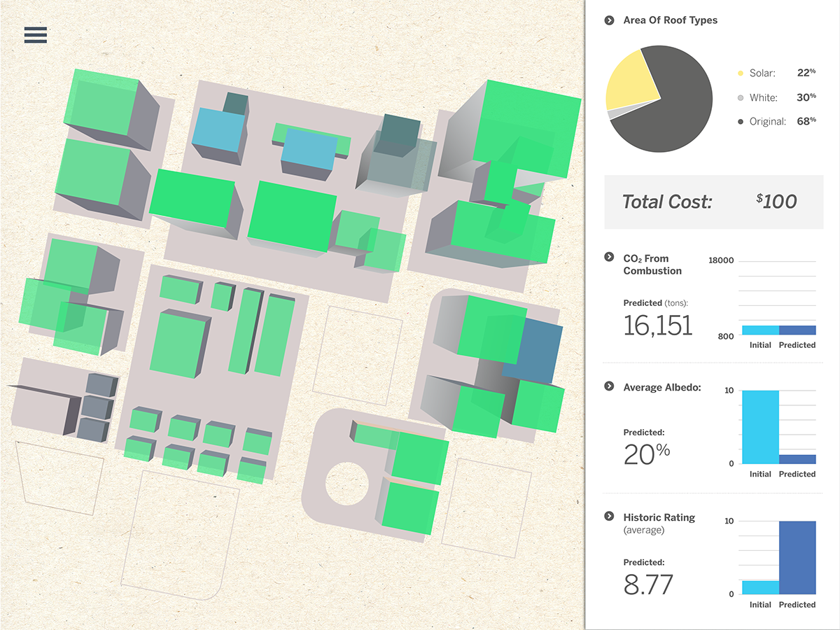Click the Total Cost panel
This screenshot has height=630, width=840.
(x=713, y=202)
